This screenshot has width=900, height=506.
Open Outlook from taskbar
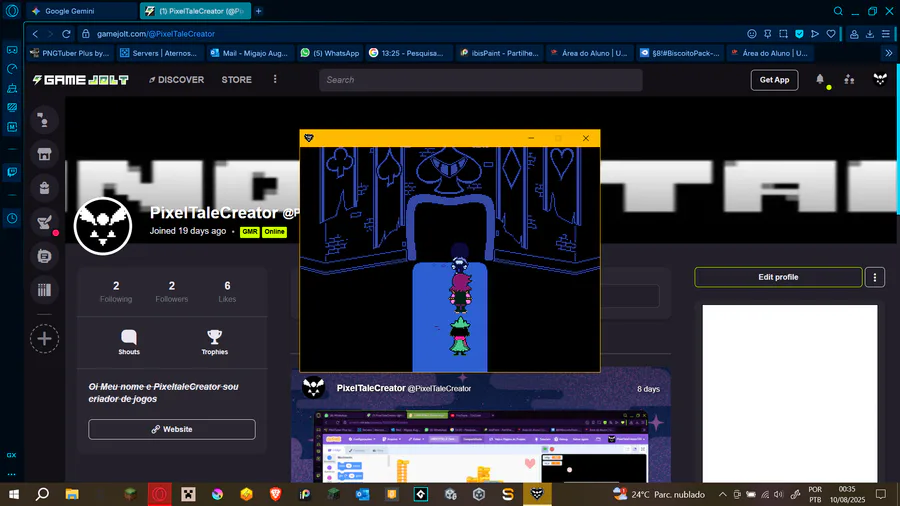coord(363,494)
